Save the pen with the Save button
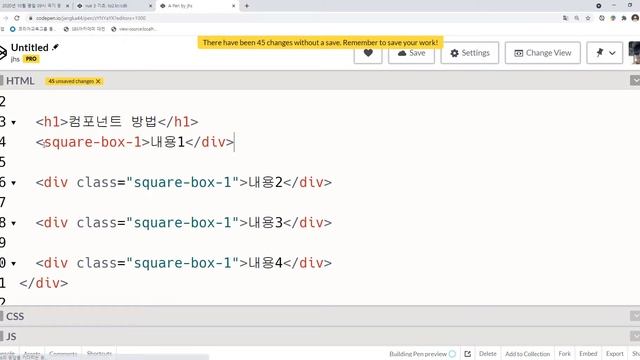640x360 pixels. pyautogui.click(x=411, y=53)
